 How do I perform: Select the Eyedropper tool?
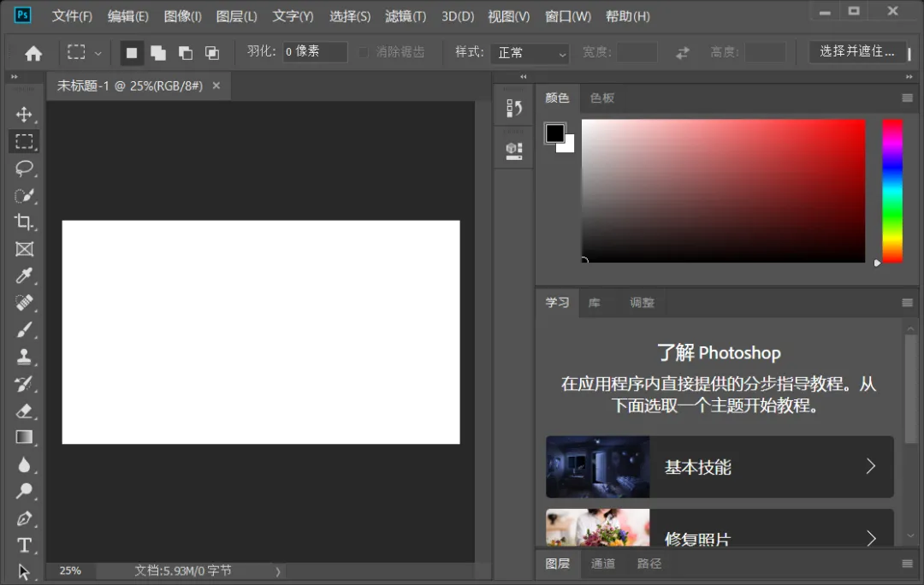[24, 275]
